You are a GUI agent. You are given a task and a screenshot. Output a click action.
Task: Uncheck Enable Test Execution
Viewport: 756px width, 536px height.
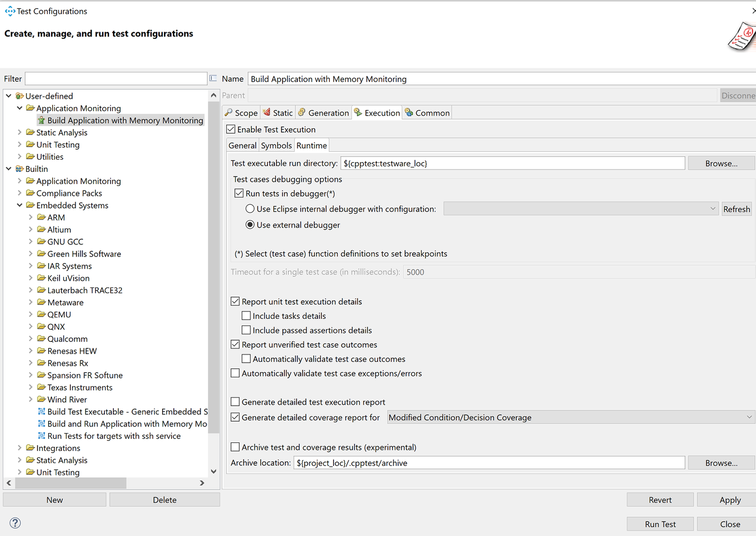point(231,129)
